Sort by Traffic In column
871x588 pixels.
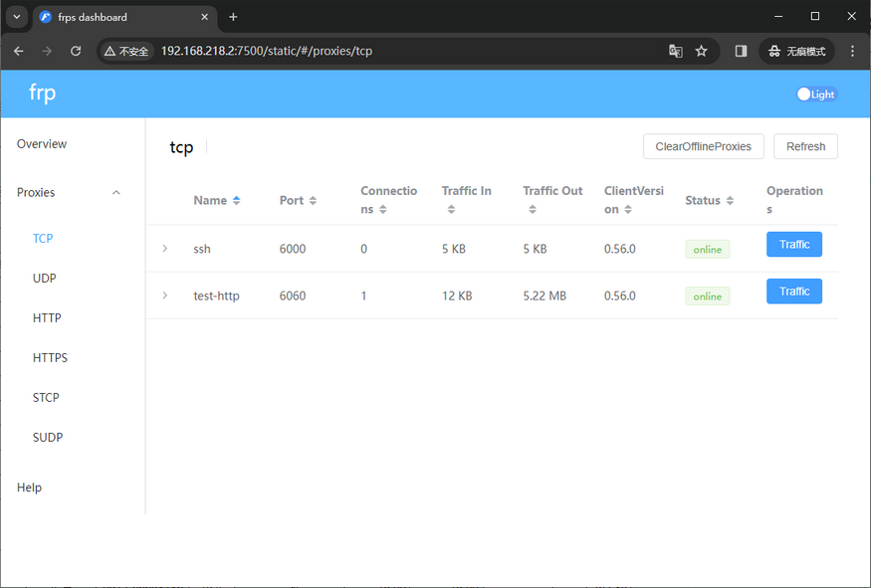pos(466,191)
